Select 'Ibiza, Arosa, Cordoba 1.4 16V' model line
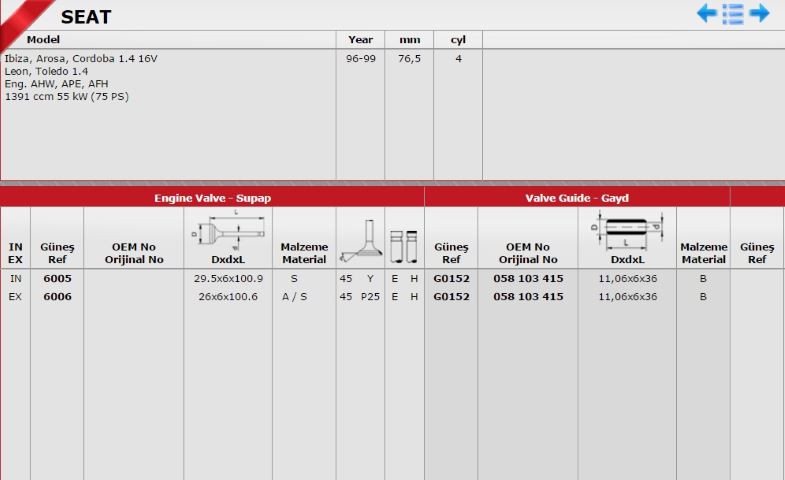This screenshot has width=785, height=480. [81, 59]
